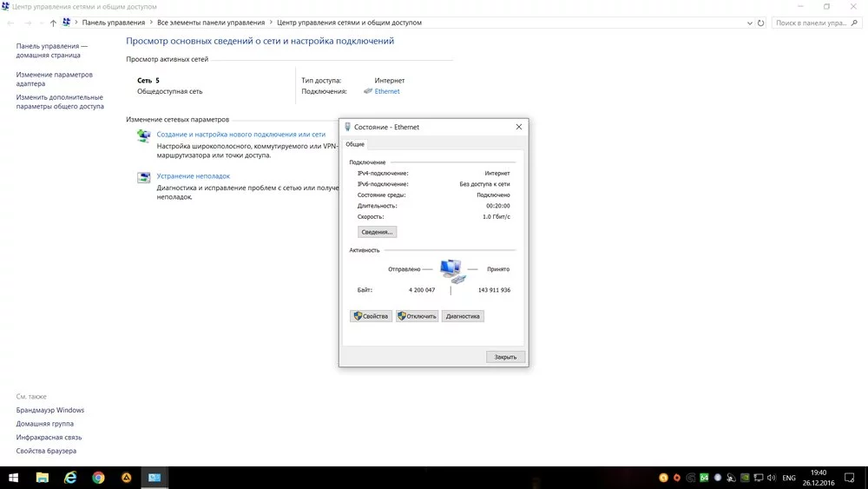Image resolution: width=868 pixels, height=489 pixels.
Task: Open Сведения details in the status dialog
Action: (x=377, y=232)
